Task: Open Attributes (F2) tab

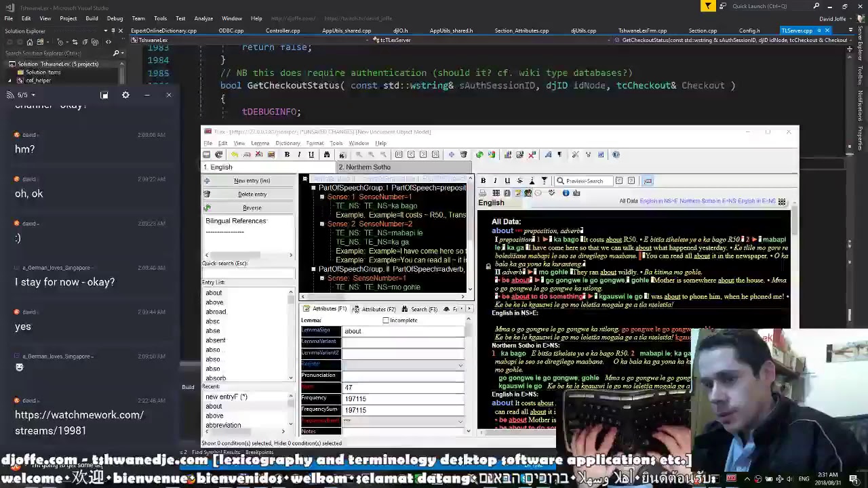Action: point(374,309)
